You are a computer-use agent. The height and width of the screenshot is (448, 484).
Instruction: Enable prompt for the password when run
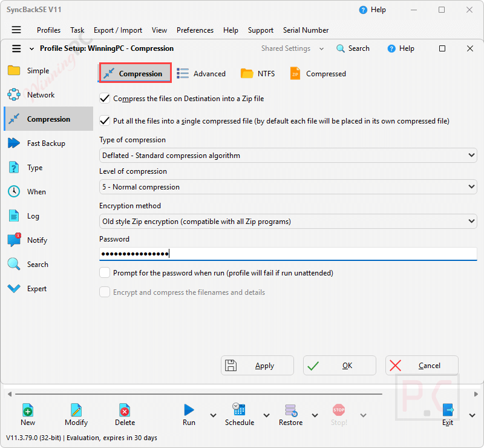point(105,272)
